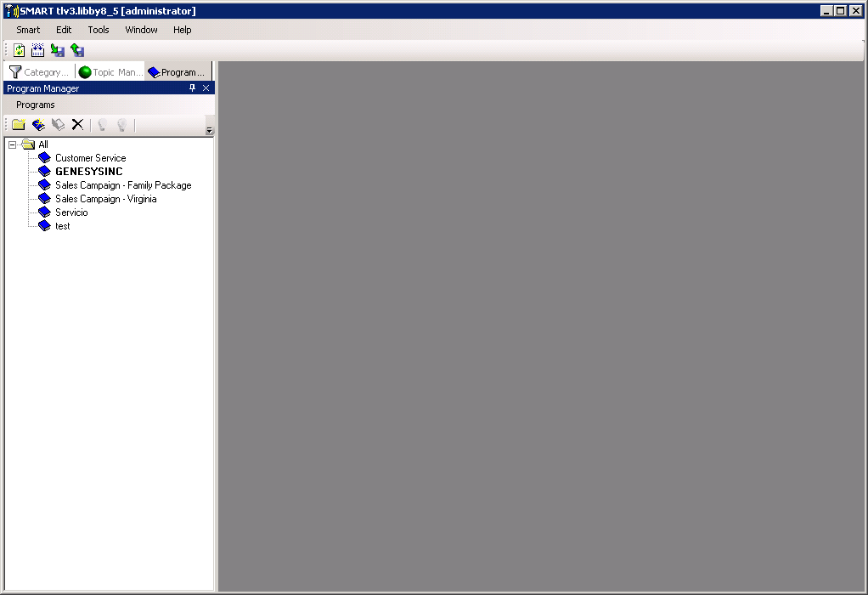868x595 pixels.
Task: Select Sales Campaign - Family Package program
Action: (x=123, y=185)
